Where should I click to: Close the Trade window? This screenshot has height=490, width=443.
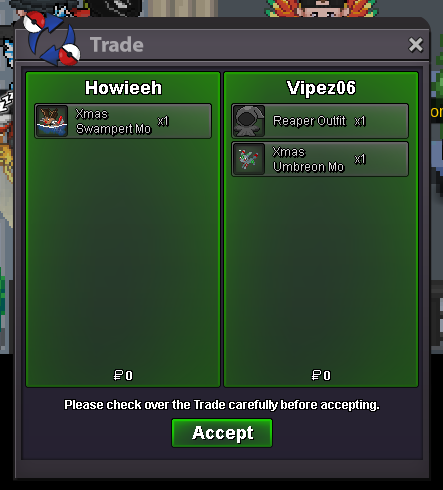(x=416, y=45)
